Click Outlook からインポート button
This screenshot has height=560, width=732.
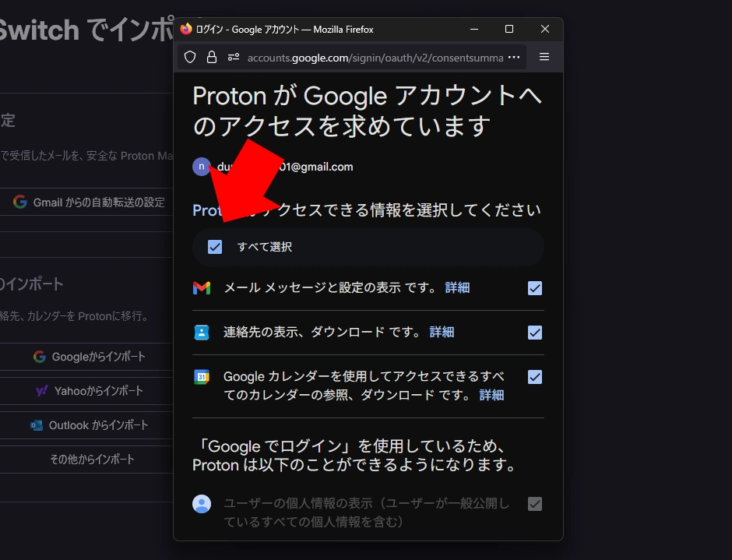coord(86,425)
